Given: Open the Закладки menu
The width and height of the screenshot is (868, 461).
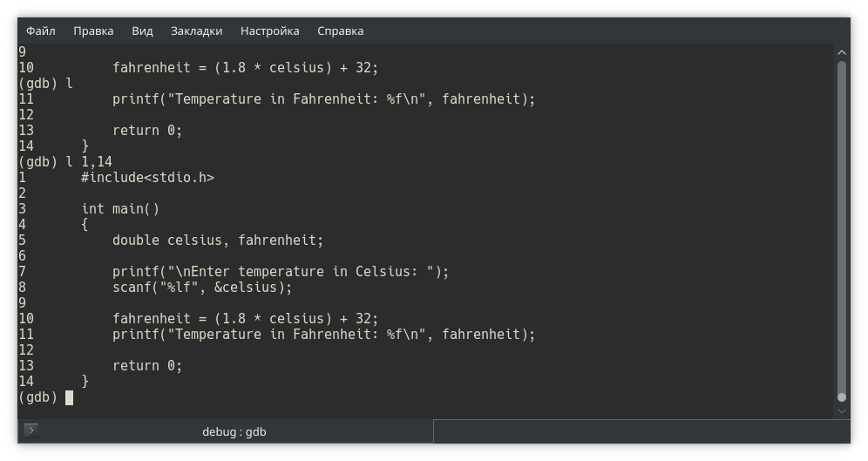Looking at the screenshot, I should [x=196, y=31].
